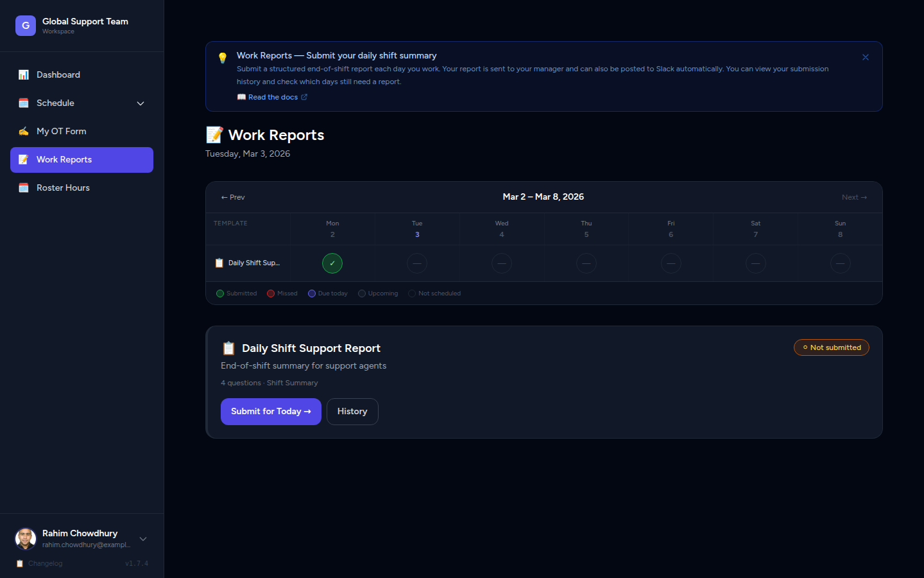Click the clipboard icon beside Daily Shift Support Report
This screenshot has width=924, height=578.
coord(229,347)
